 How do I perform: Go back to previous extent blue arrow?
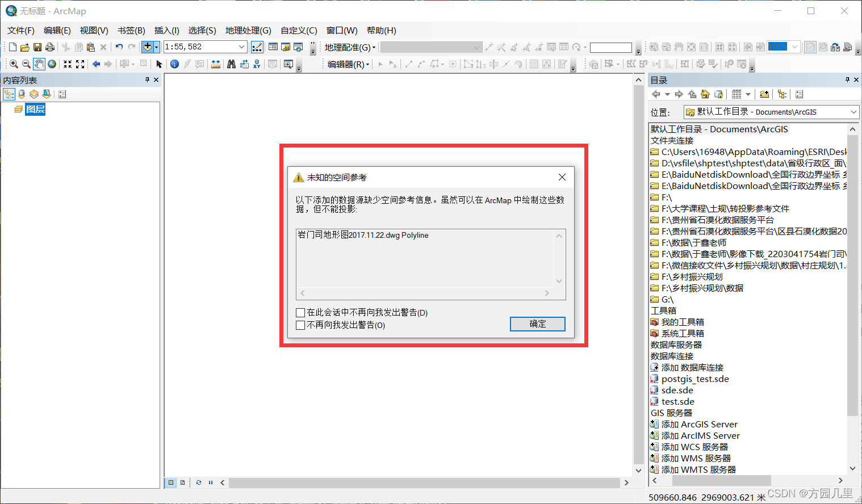coord(96,64)
